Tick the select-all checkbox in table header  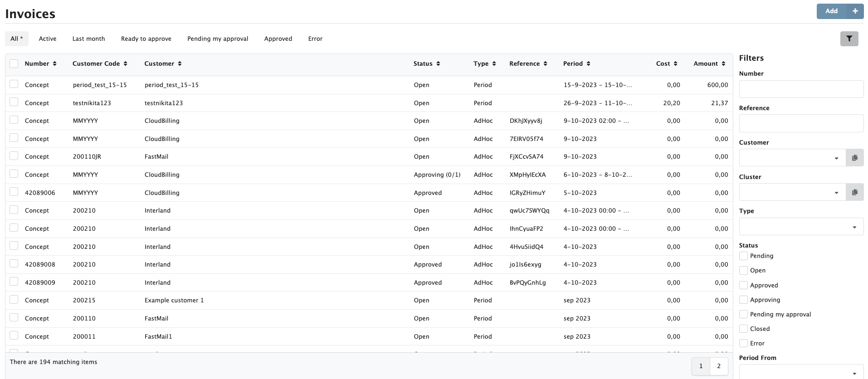(x=14, y=63)
